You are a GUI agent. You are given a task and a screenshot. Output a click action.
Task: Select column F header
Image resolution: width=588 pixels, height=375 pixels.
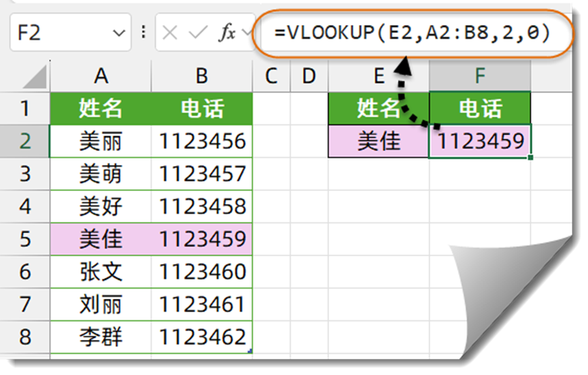(x=480, y=76)
